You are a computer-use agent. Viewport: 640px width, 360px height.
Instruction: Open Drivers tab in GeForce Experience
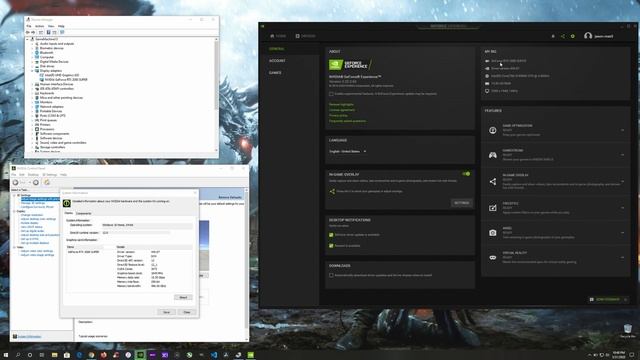[x=306, y=36]
